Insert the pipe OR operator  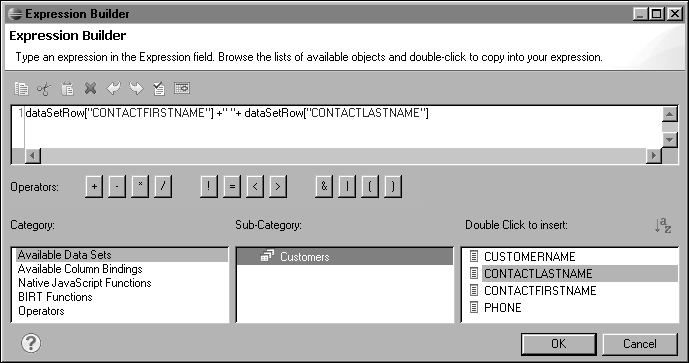347,186
